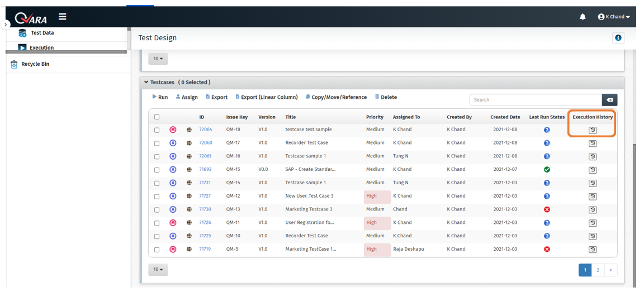Open execution history for testcase 71719
The height and width of the screenshot is (292, 644).
(x=593, y=250)
